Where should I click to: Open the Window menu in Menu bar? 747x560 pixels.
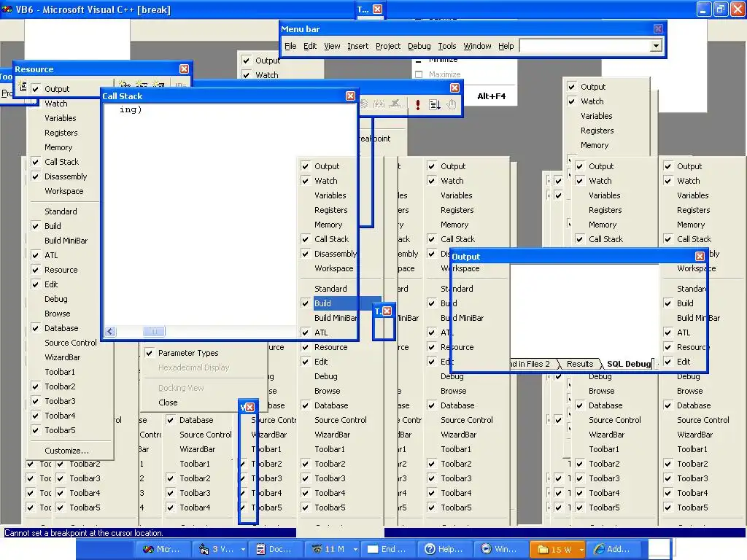[x=477, y=46]
